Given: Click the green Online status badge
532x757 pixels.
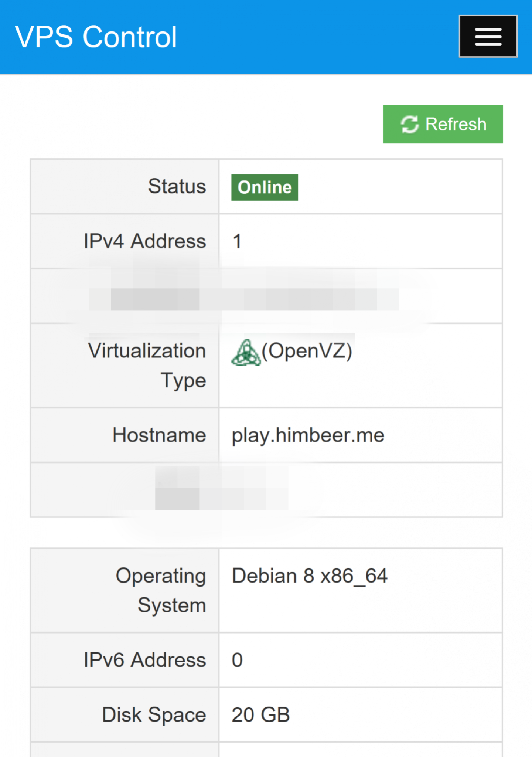Looking at the screenshot, I should coord(265,187).
